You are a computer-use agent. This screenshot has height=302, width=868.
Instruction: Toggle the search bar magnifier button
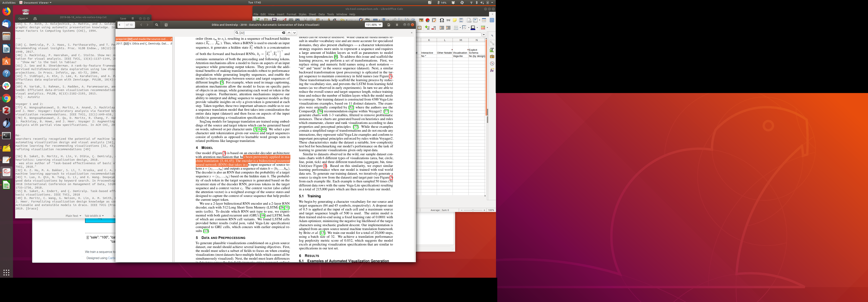click(x=157, y=25)
